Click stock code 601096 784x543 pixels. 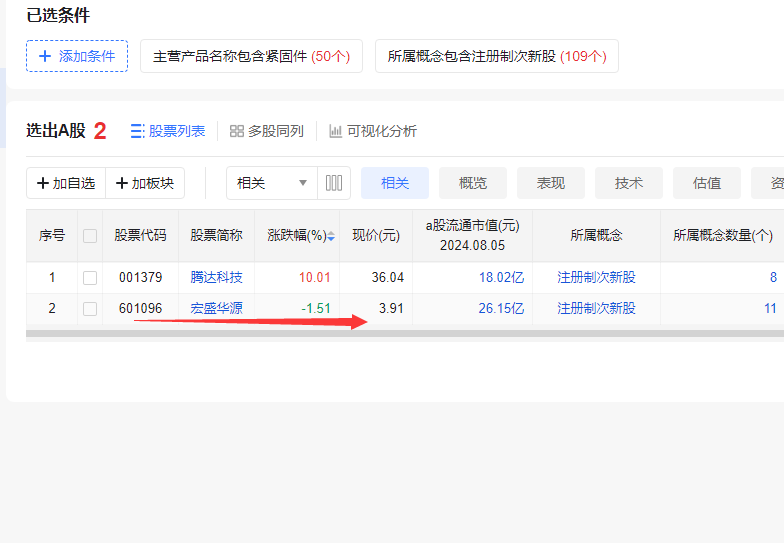tap(140, 308)
